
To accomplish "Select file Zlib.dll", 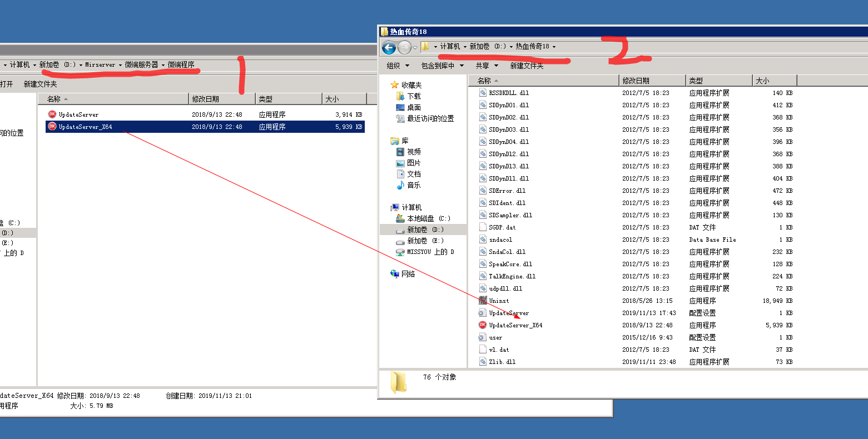I will (502, 362).
